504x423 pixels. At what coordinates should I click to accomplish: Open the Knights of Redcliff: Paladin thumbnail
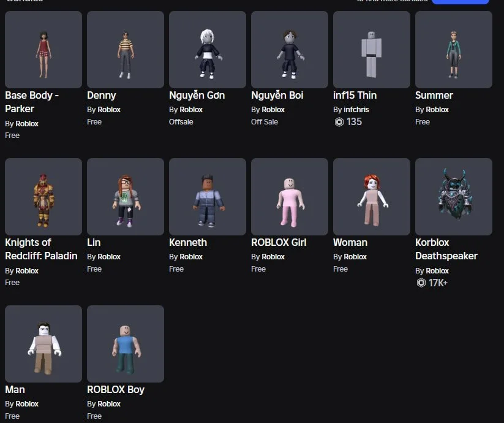coord(43,197)
